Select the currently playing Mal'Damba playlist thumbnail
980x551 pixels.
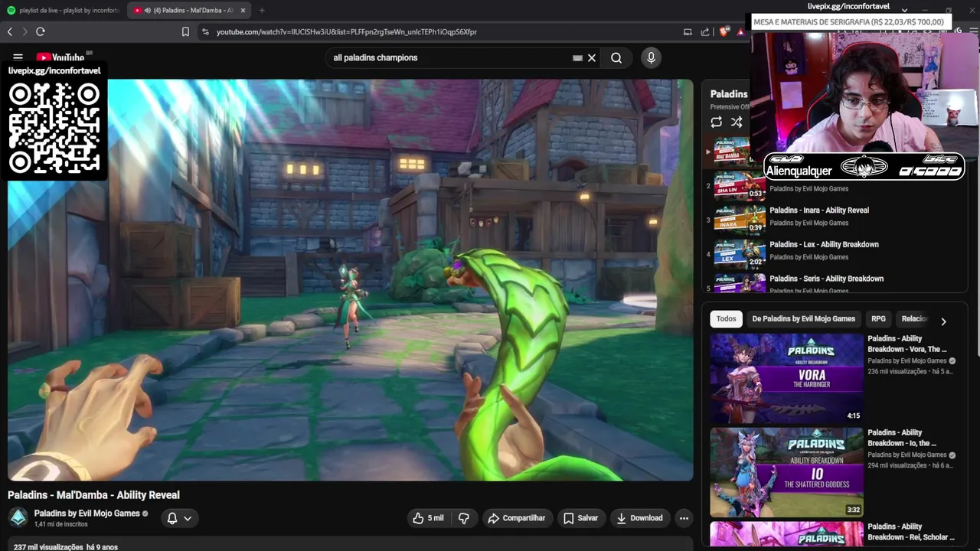[x=732, y=152]
